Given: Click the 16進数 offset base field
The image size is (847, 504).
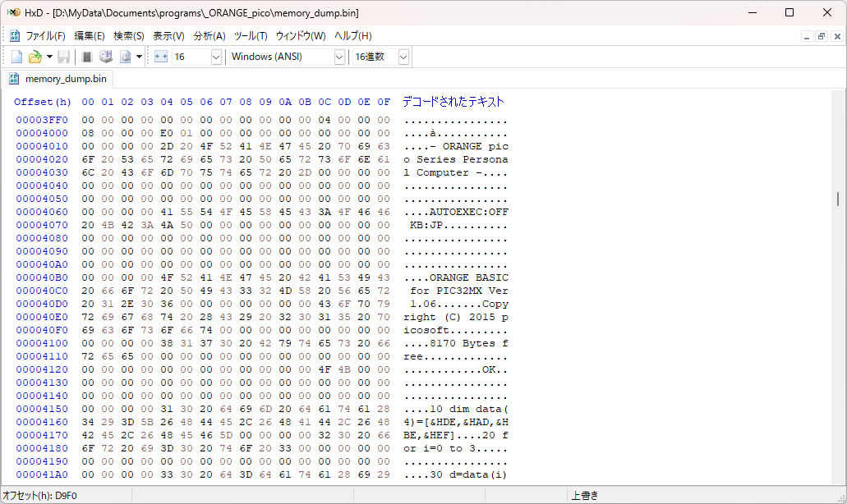Looking at the screenshot, I should point(375,57).
